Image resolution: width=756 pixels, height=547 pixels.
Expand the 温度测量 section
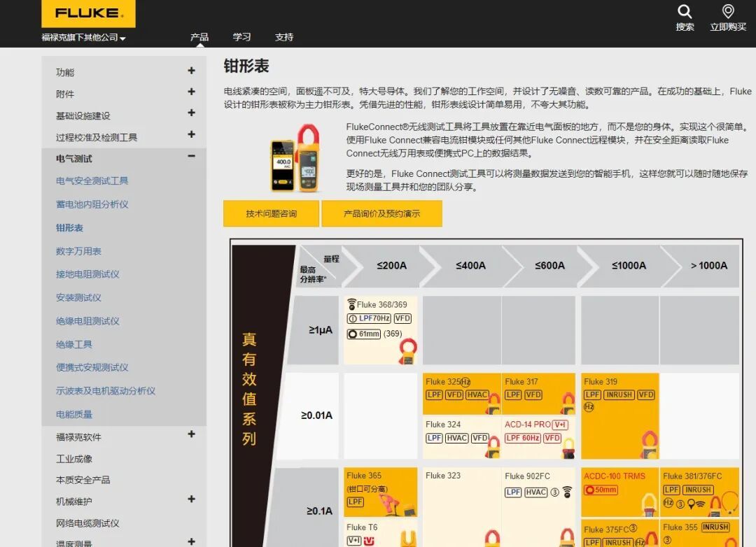coord(191,541)
